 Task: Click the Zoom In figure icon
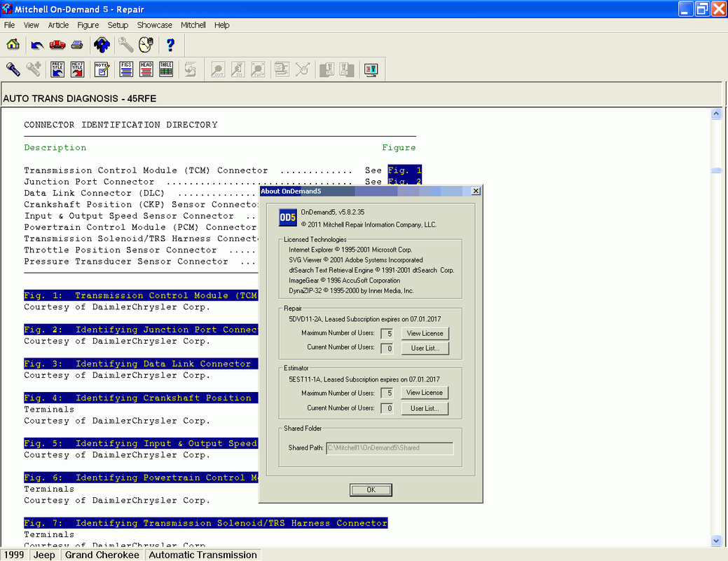pyautogui.click(x=238, y=69)
